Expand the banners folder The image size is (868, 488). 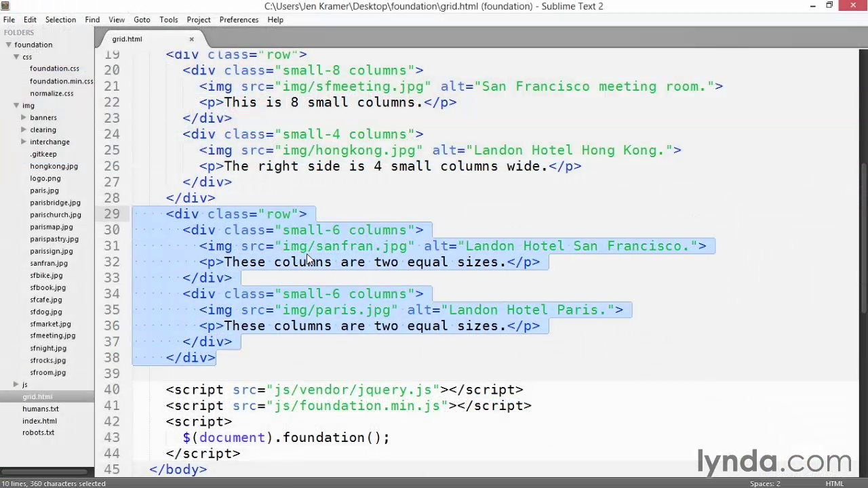(24, 118)
